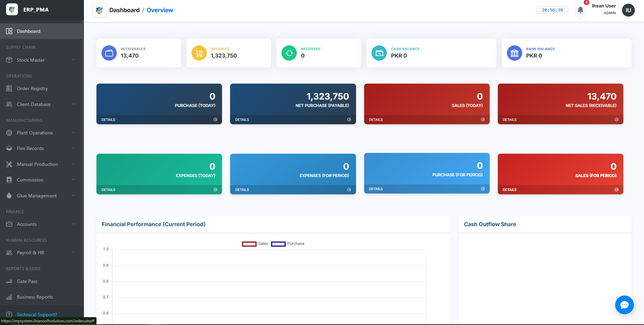Click the IU user avatar

point(628,10)
